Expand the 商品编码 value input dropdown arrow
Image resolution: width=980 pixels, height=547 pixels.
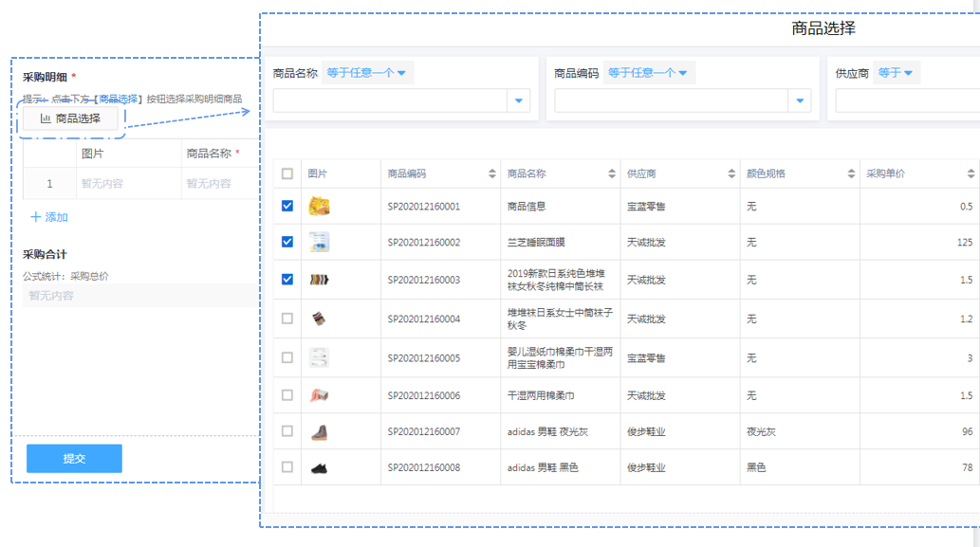800,100
